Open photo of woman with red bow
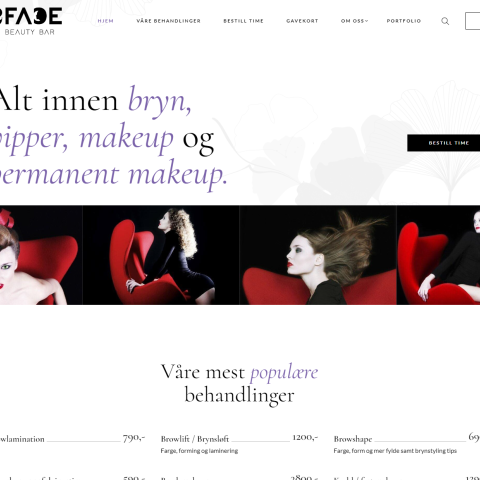Image resolution: width=480 pixels, height=480 pixels. (41, 255)
